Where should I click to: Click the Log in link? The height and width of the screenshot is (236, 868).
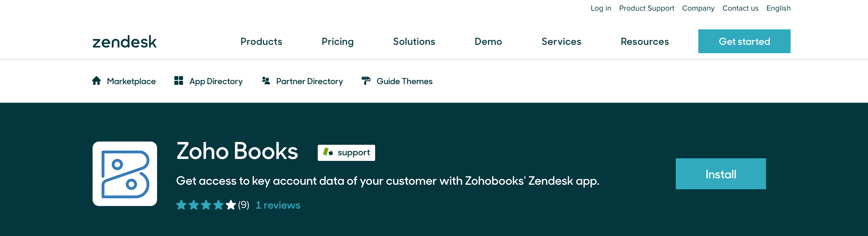[601, 8]
